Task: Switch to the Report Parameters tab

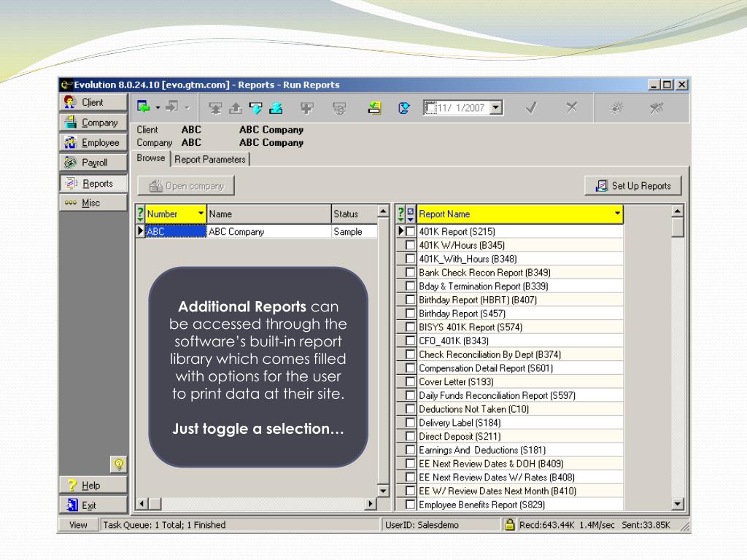Action: 210,160
